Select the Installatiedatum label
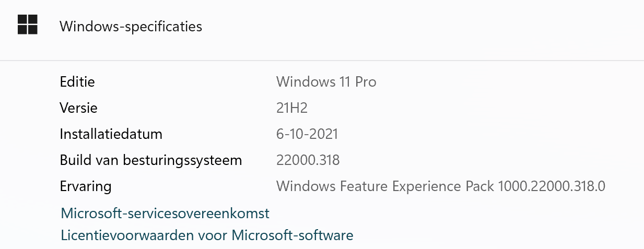The image size is (644, 249). [x=111, y=134]
